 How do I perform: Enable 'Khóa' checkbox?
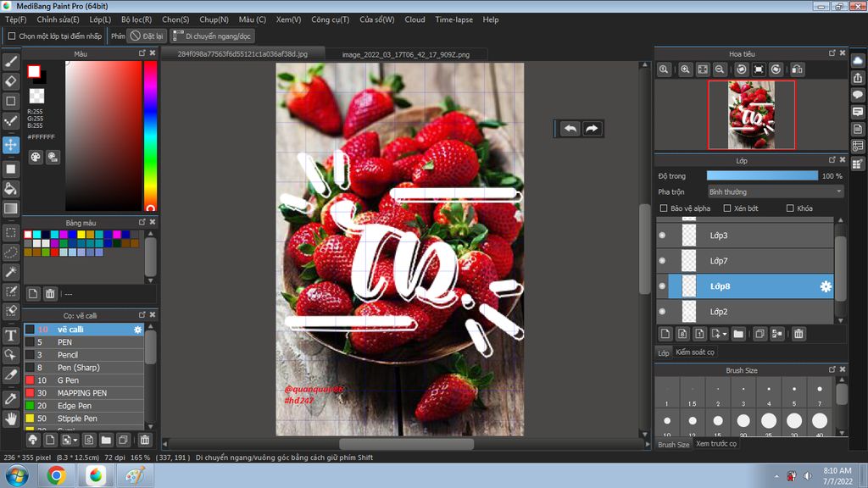(790, 208)
